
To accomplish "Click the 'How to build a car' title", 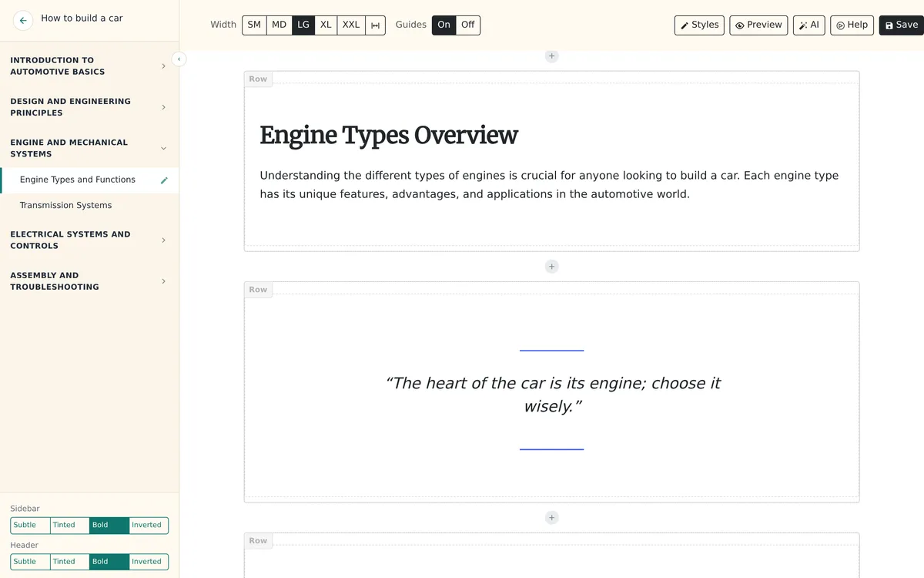I will tap(82, 18).
